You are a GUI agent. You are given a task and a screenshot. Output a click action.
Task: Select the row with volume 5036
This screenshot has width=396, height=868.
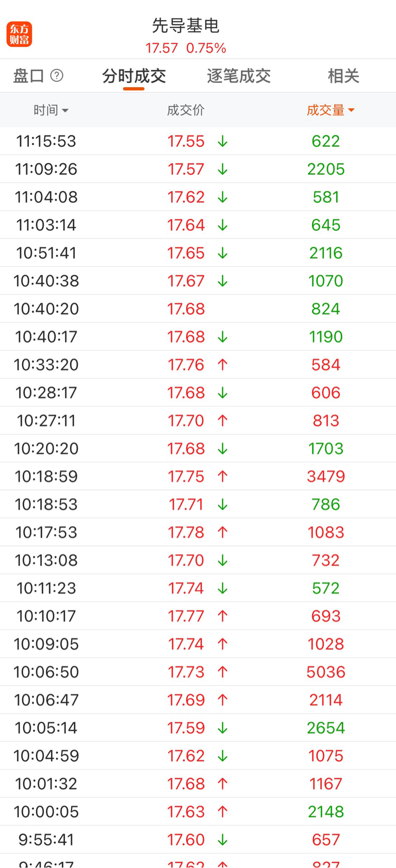pyautogui.click(x=198, y=672)
